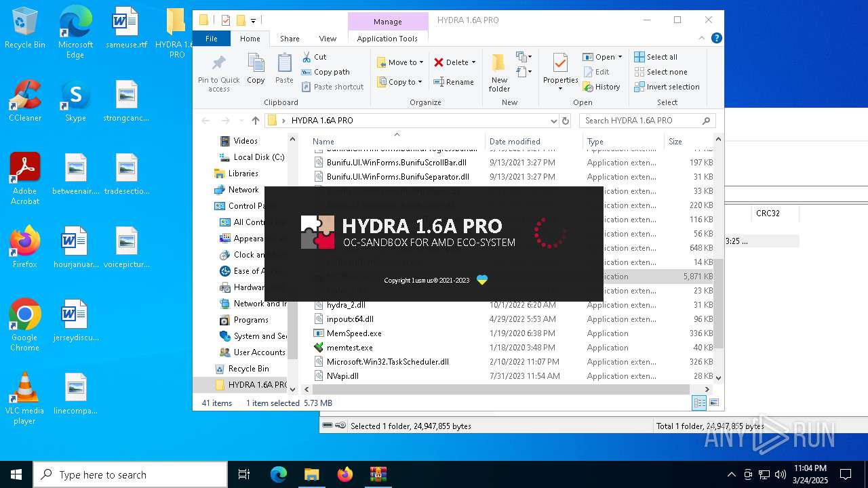Minimize the ribbon with chevron
The width and height of the screenshot is (868, 488).
(703, 39)
